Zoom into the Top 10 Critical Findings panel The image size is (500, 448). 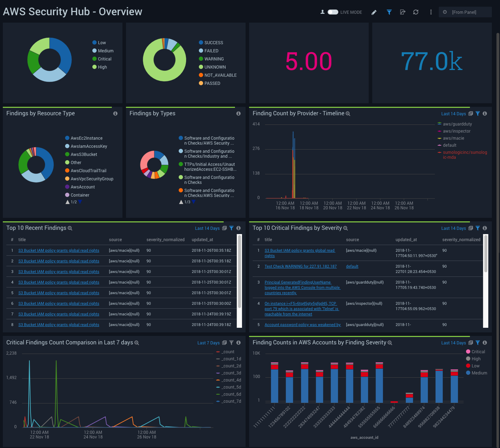coord(345,228)
